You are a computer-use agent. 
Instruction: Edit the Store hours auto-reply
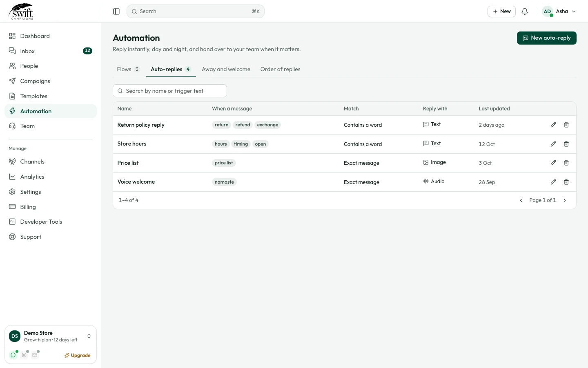553,144
